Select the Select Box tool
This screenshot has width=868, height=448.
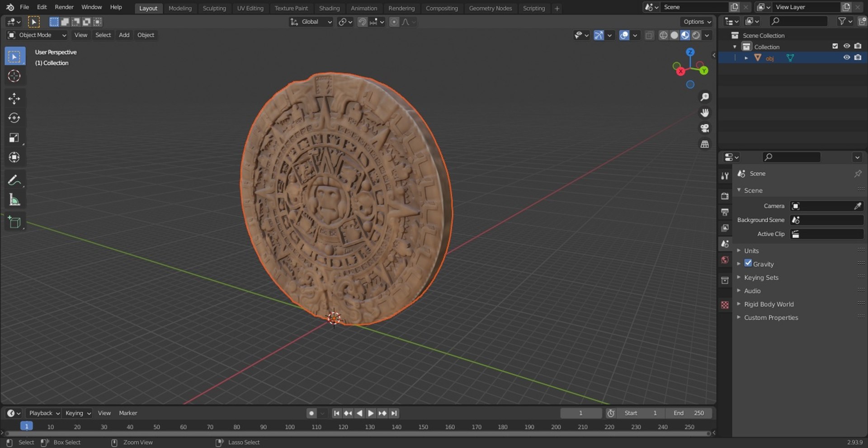click(14, 57)
